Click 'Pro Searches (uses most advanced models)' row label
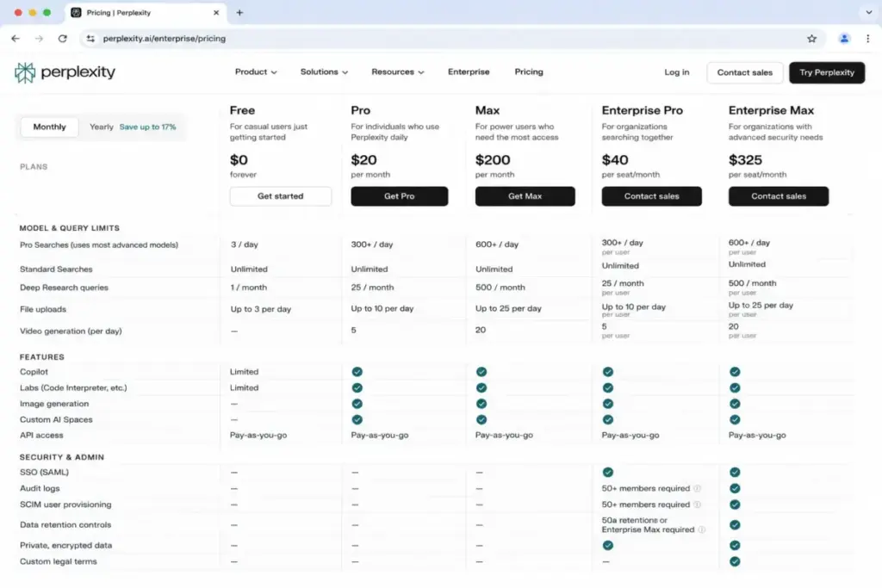 [99, 245]
